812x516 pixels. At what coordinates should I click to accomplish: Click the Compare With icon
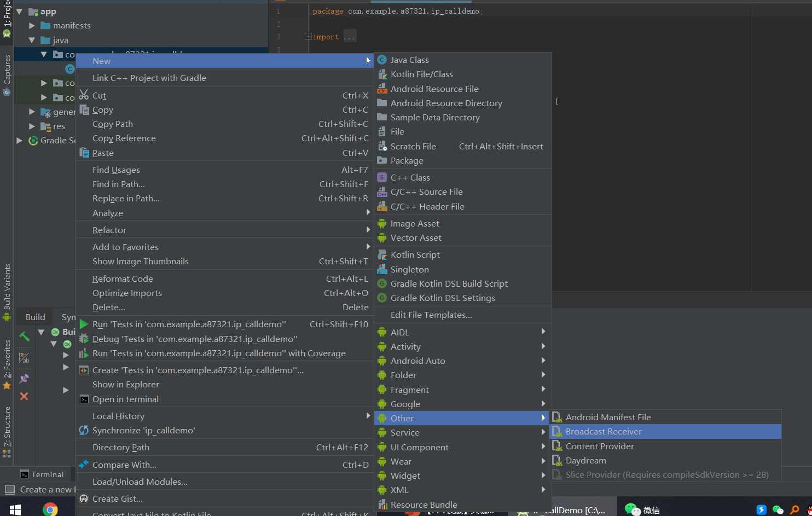(84, 465)
